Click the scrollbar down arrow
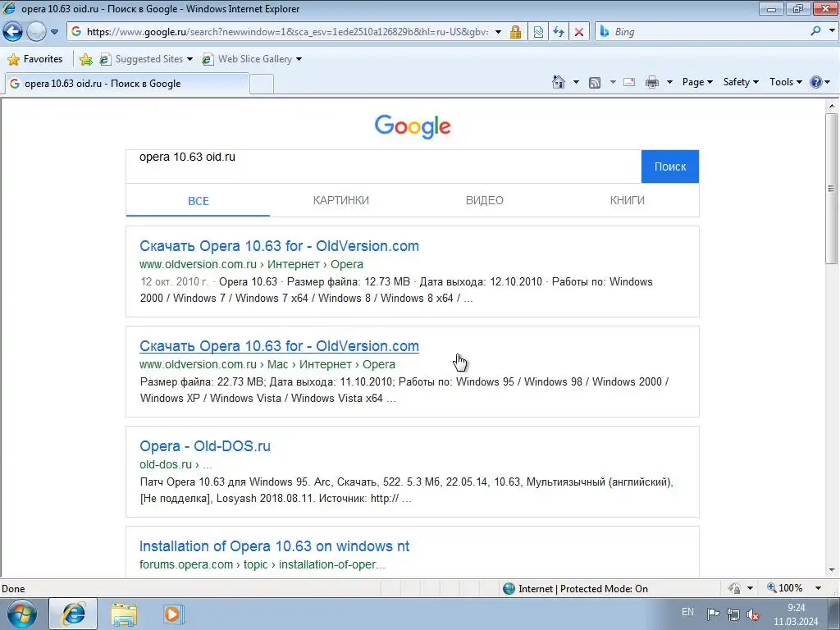840x630 pixels. point(832,570)
